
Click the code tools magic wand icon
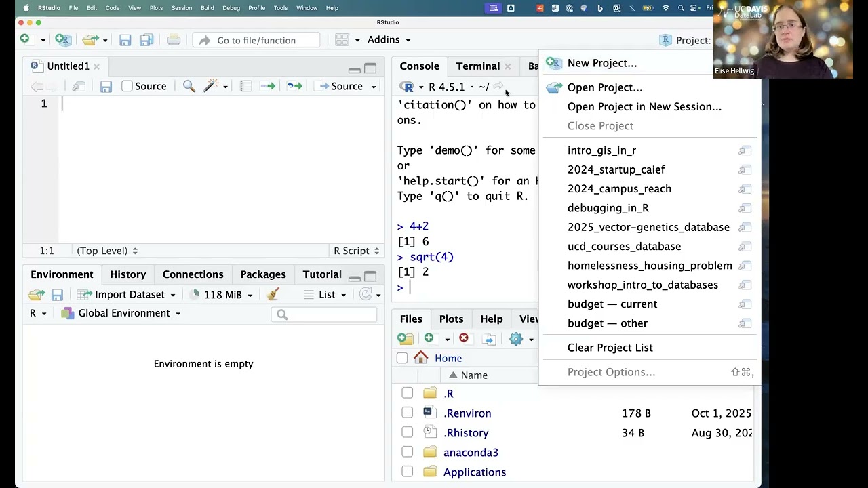tap(211, 86)
